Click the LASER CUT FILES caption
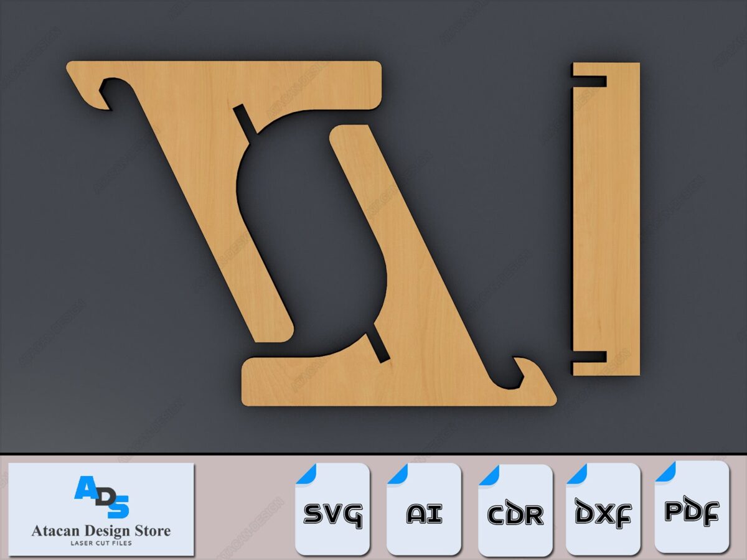Screen dimensions: 747x560 [x=101, y=543]
